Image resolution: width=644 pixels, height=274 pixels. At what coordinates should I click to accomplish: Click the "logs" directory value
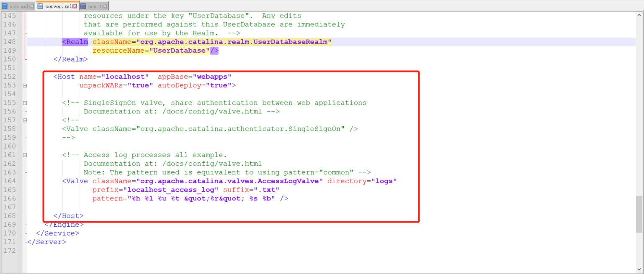(x=384, y=181)
